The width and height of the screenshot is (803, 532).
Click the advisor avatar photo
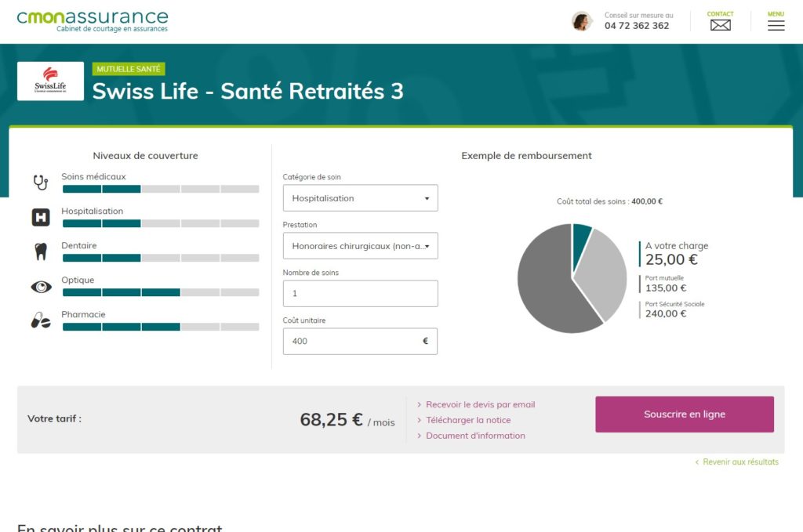(582, 21)
